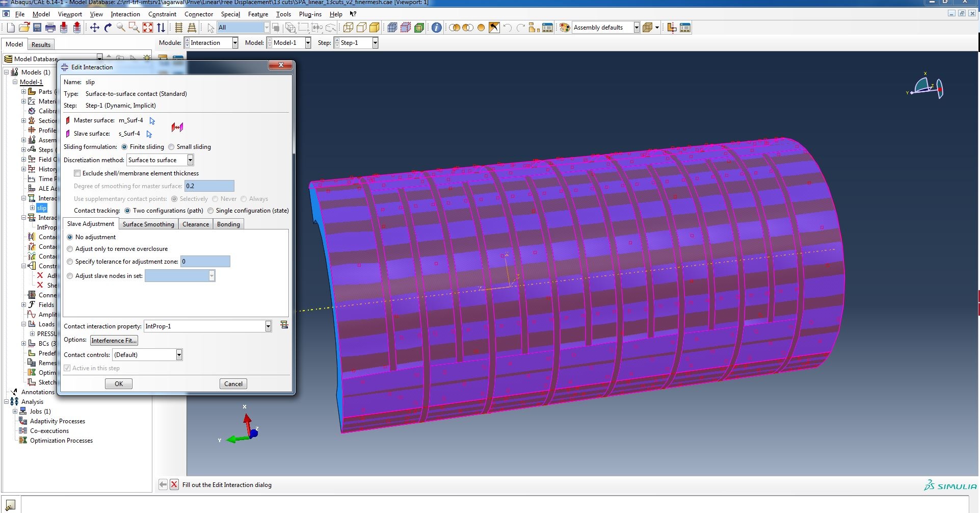The width and height of the screenshot is (980, 513).
Task: Create a new model database
Action: pyautogui.click(x=11, y=28)
